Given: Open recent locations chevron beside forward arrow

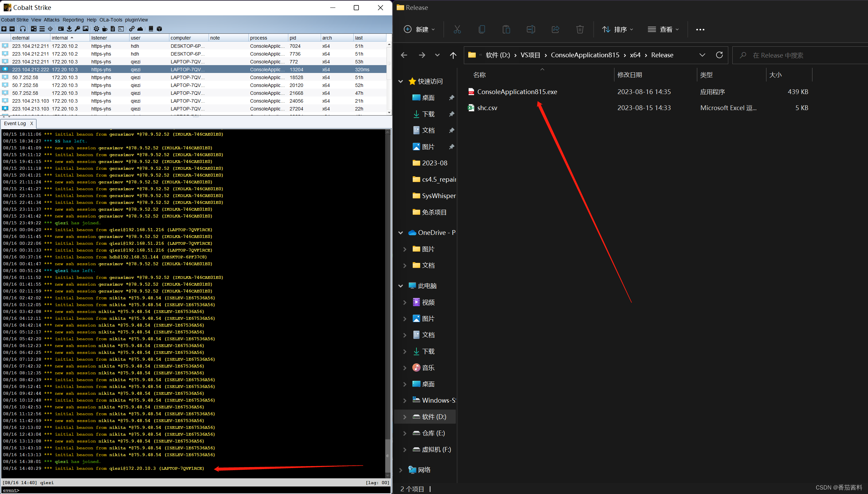Looking at the screenshot, I should pyautogui.click(x=437, y=55).
